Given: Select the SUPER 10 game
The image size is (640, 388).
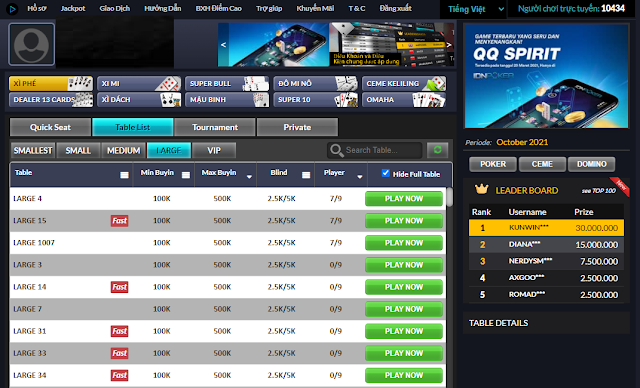Looking at the screenshot, I should [316, 100].
